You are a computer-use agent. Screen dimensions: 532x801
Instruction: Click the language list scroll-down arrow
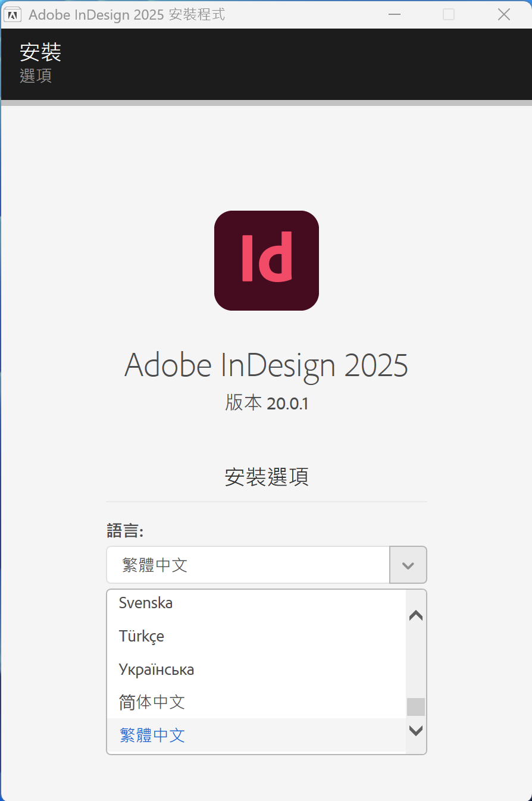coord(416,730)
